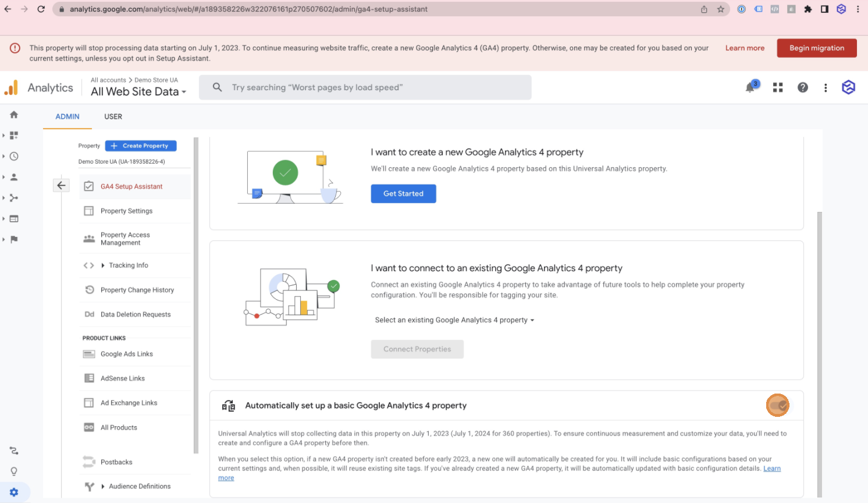The width and height of the screenshot is (868, 503).
Task: Click the Get Started button
Action: [x=403, y=193]
